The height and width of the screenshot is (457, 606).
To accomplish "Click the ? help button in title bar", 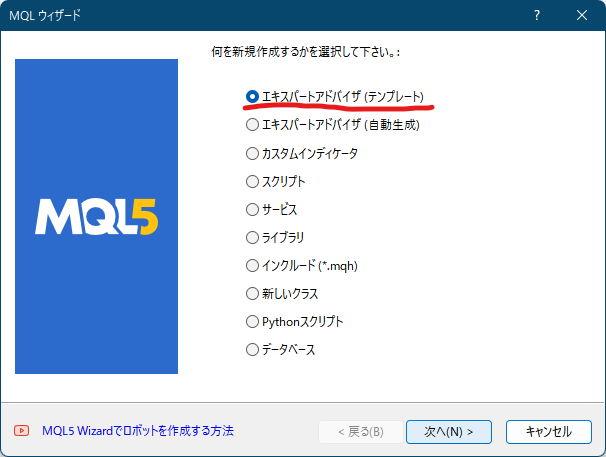I will 537,15.
